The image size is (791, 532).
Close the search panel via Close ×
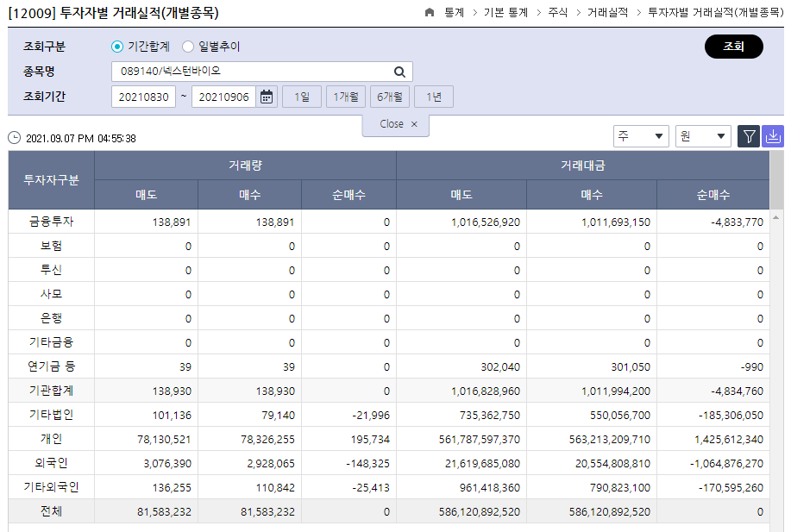pyautogui.click(x=396, y=124)
